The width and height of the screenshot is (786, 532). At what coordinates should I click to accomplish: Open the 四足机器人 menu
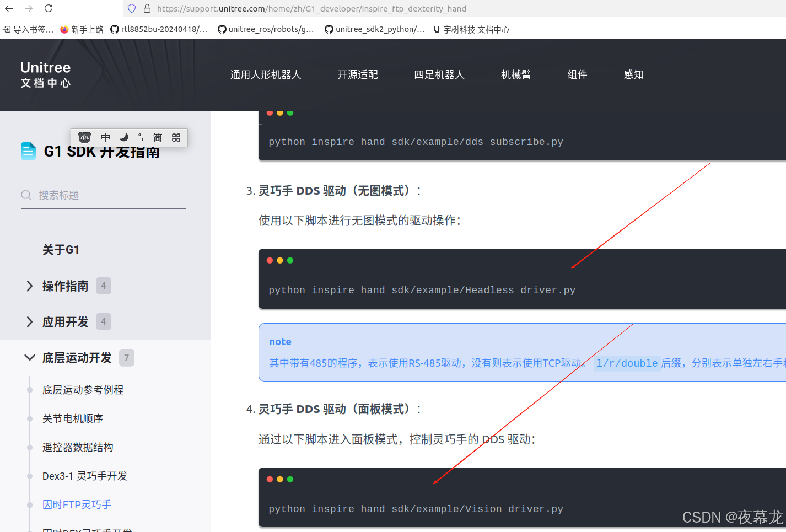[x=439, y=74]
